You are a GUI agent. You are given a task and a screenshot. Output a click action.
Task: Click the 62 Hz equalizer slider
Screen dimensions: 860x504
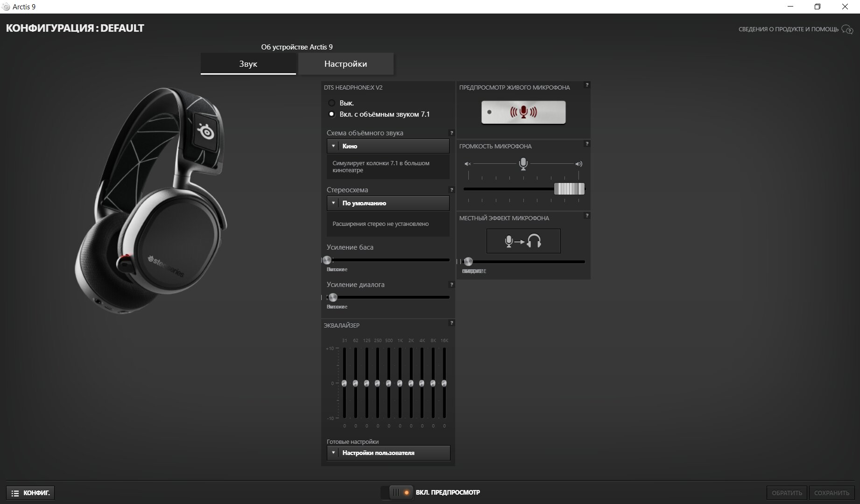tap(355, 383)
